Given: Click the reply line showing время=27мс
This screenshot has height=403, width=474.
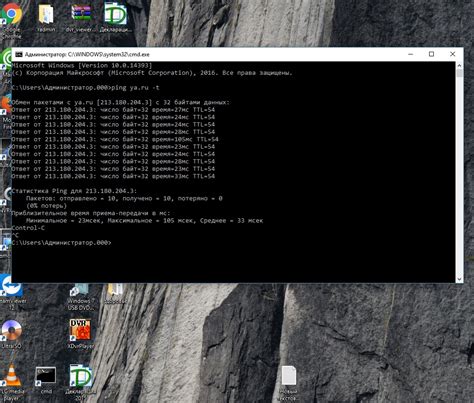Looking at the screenshot, I should pyautogui.click(x=113, y=110).
